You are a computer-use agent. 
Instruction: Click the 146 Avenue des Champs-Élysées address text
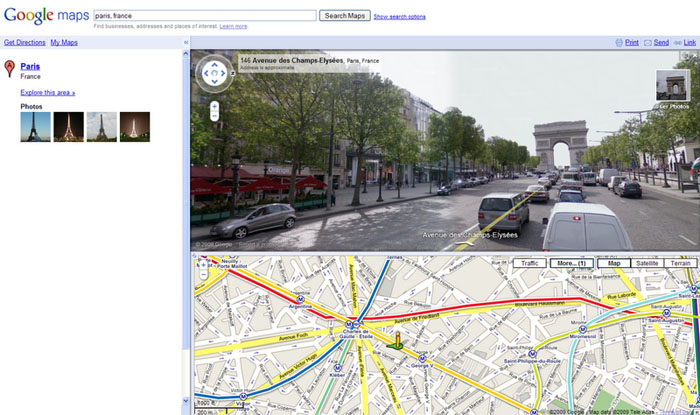292,60
